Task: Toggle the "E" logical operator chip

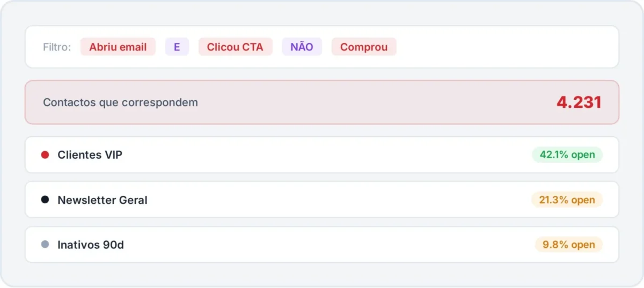Action: (177, 47)
